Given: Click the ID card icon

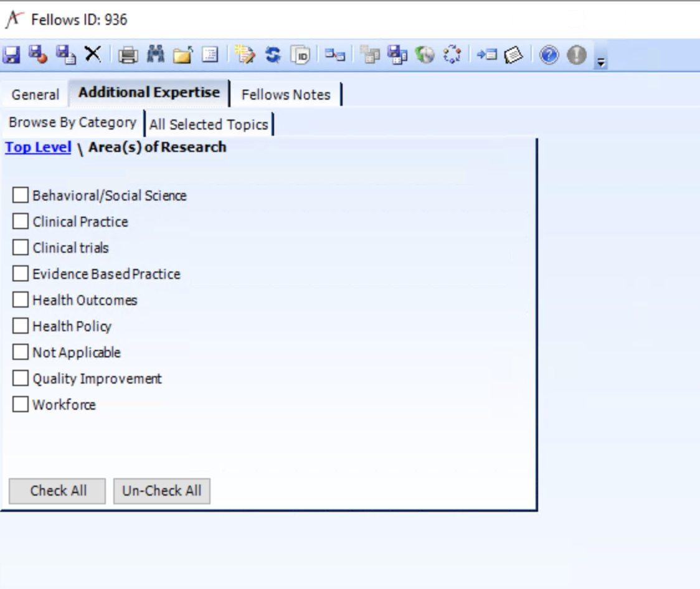Looking at the screenshot, I should pyautogui.click(x=301, y=55).
